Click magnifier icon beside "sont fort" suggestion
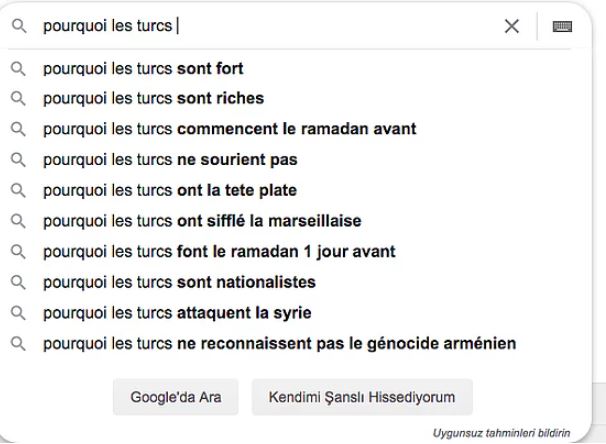 tap(18, 69)
